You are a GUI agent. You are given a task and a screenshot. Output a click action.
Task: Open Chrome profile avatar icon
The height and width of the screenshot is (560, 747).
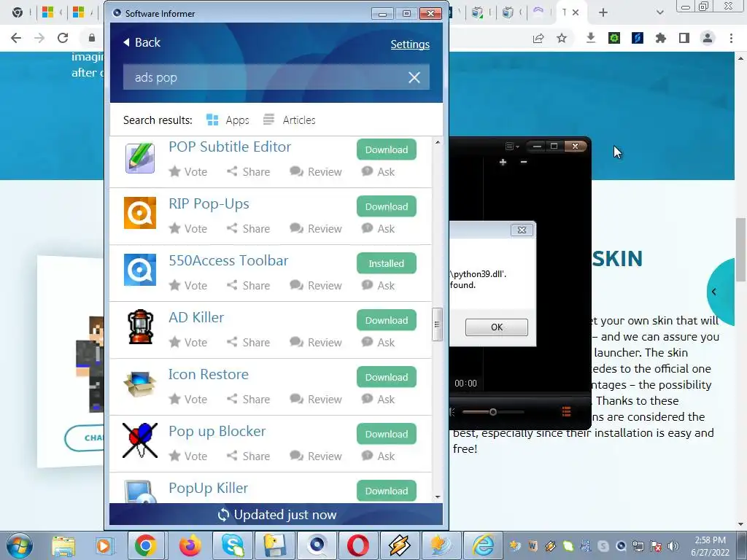[x=708, y=38]
